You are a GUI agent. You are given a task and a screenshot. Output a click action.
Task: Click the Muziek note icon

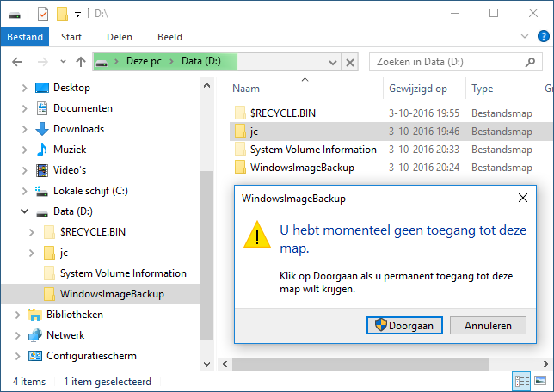[x=42, y=150]
